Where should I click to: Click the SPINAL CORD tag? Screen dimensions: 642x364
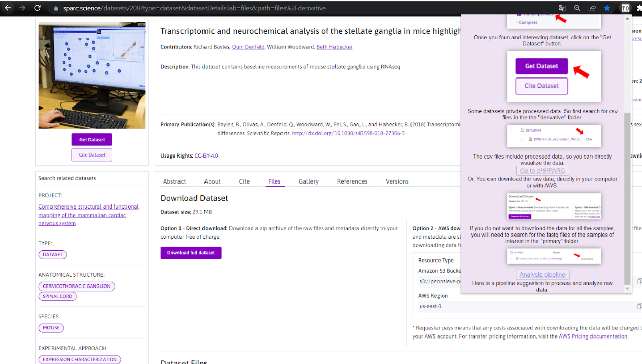[x=58, y=296]
